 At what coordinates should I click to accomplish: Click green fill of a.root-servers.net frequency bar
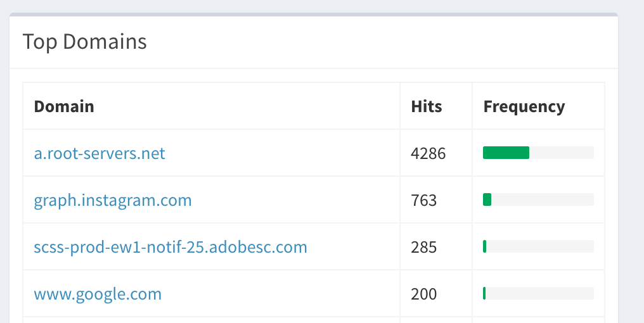click(x=506, y=153)
